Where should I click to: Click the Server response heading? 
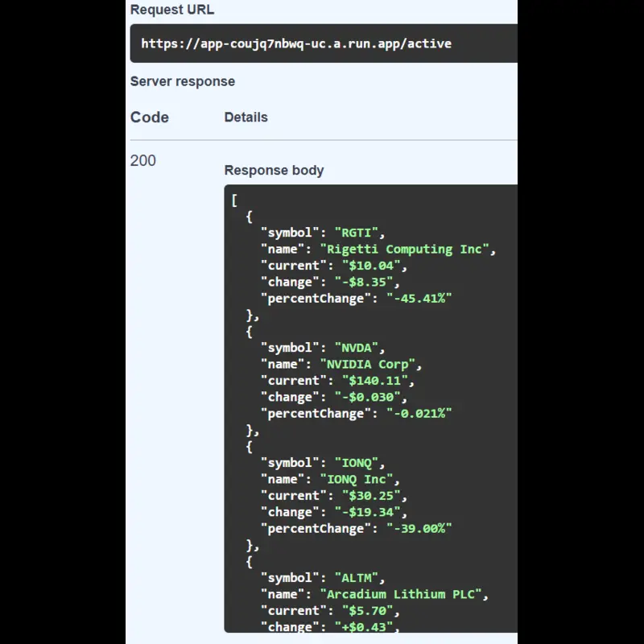[x=182, y=81]
